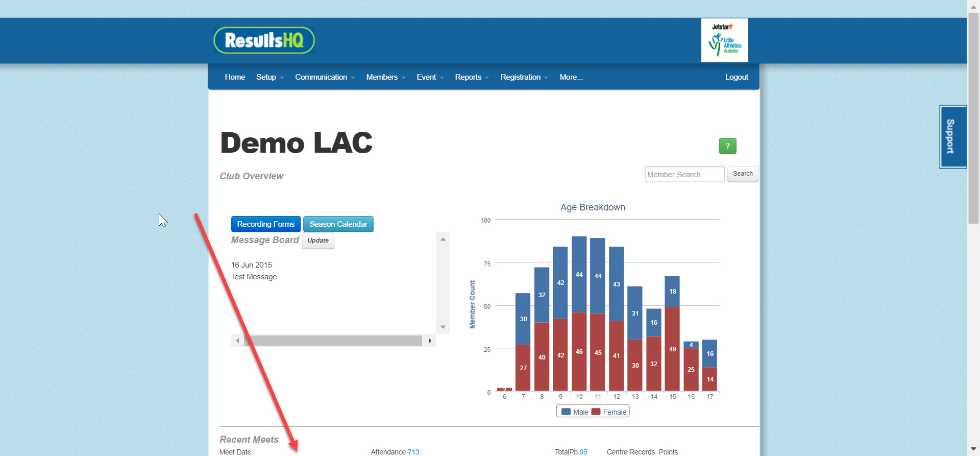The width and height of the screenshot is (980, 456).
Task: Select the male bar for age 10
Action: (579, 274)
